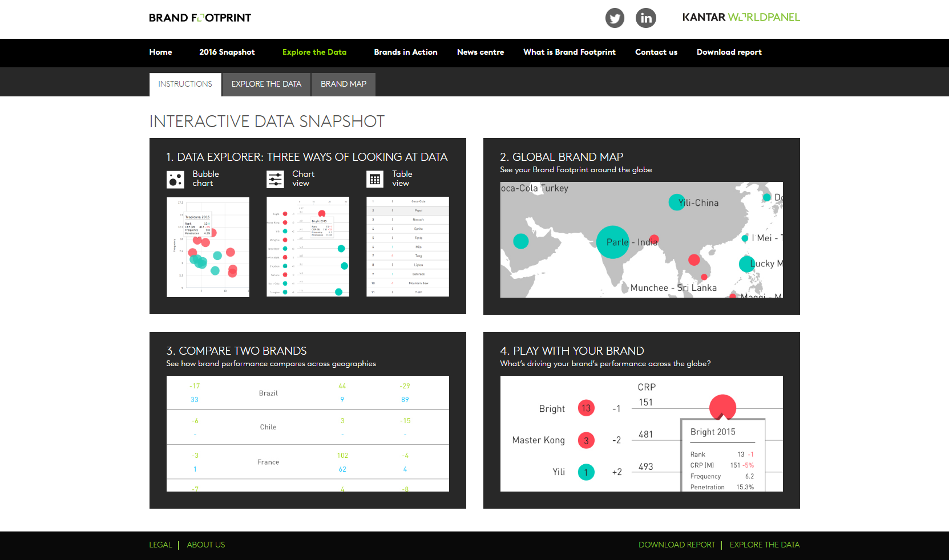
Task: Click the 'Brazil' row label
Action: click(268, 393)
